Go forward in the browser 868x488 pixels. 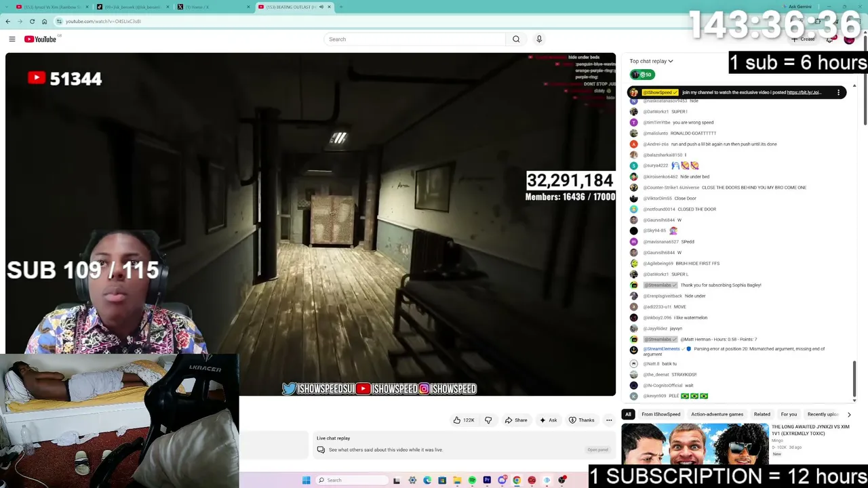pyautogui.click(x=20, y=21)
